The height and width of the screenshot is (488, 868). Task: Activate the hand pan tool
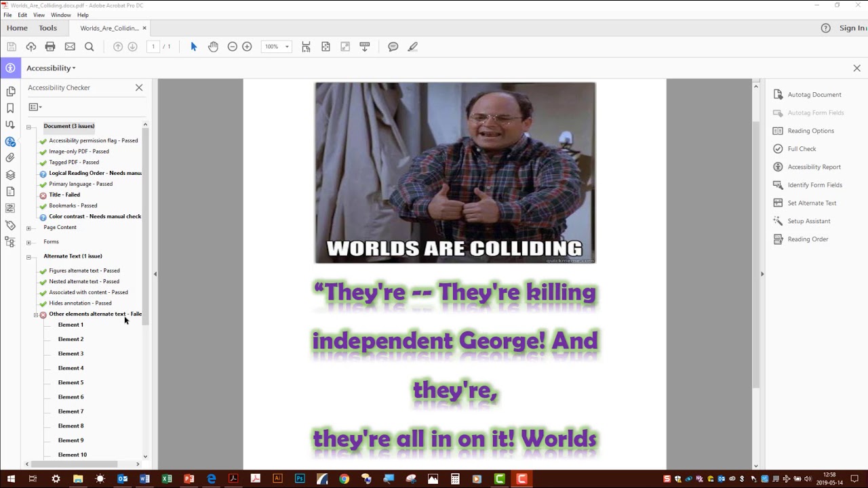213,47
